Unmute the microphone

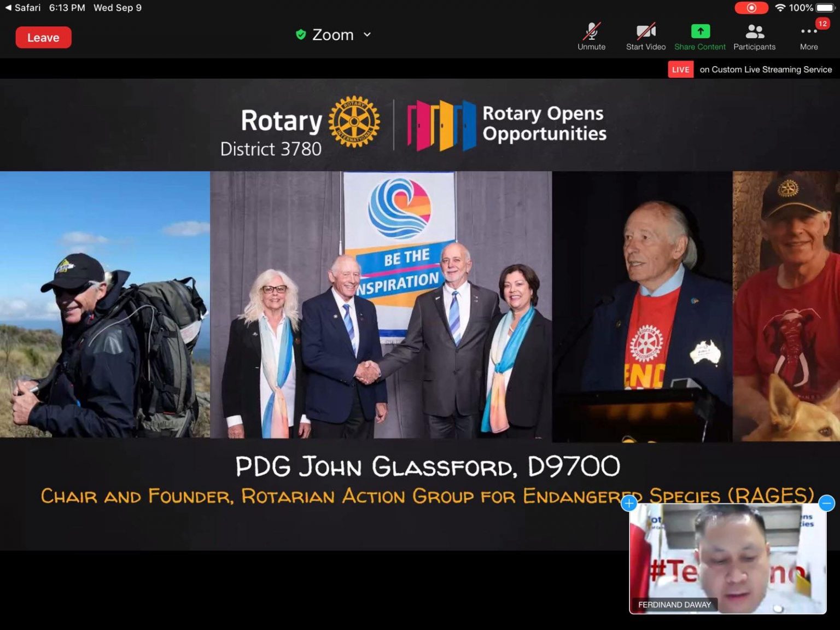point(591,37)
